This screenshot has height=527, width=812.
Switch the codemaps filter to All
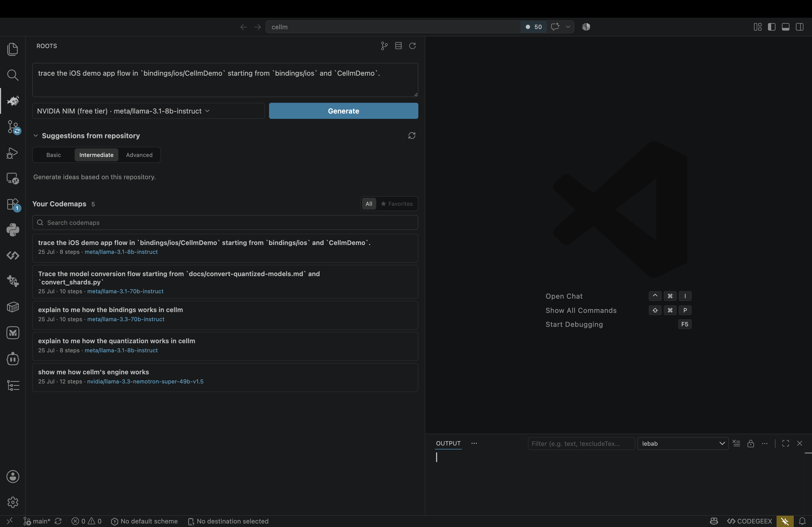369,204
